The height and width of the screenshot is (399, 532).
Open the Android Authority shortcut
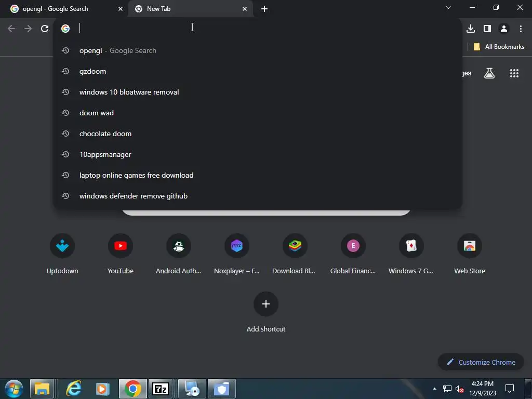(x=179, y=254)
